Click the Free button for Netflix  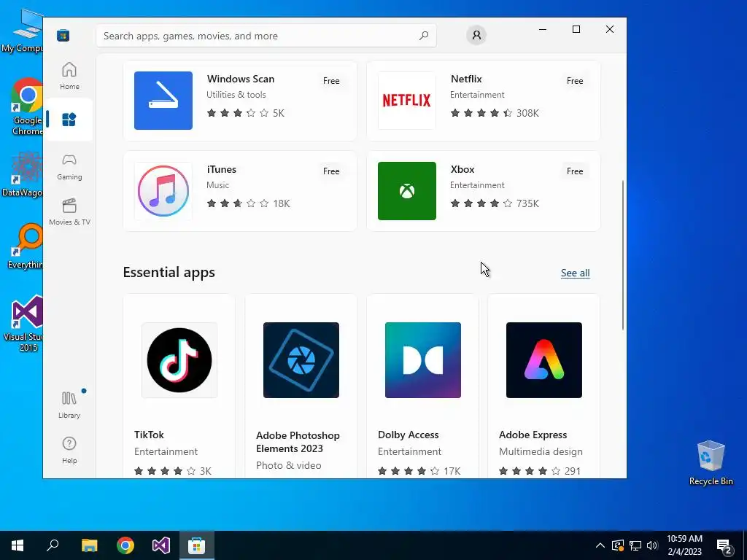pyautogui.click(x=575, y=81)
